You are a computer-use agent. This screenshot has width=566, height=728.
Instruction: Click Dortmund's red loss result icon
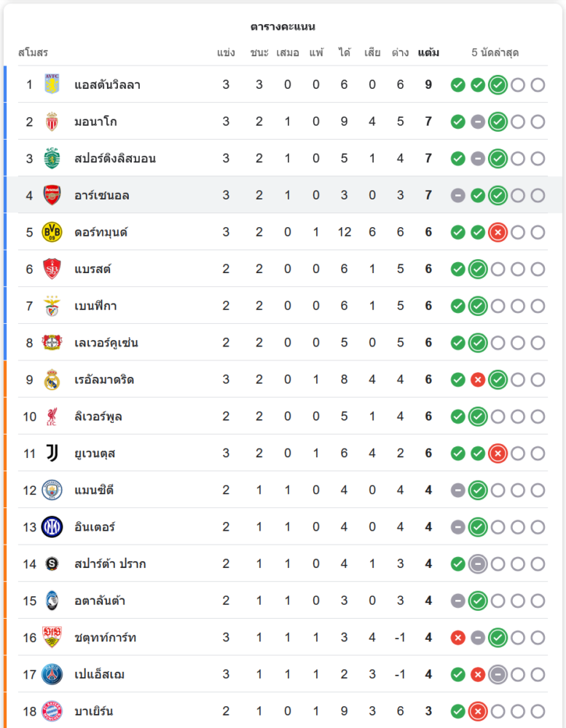(498, 232)
